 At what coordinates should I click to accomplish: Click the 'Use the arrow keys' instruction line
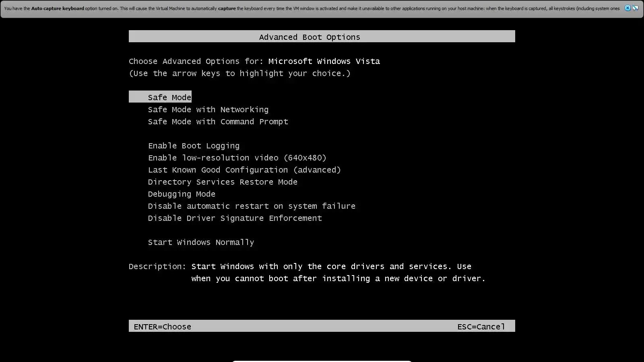pyautogui.click(x=239, y=73)
